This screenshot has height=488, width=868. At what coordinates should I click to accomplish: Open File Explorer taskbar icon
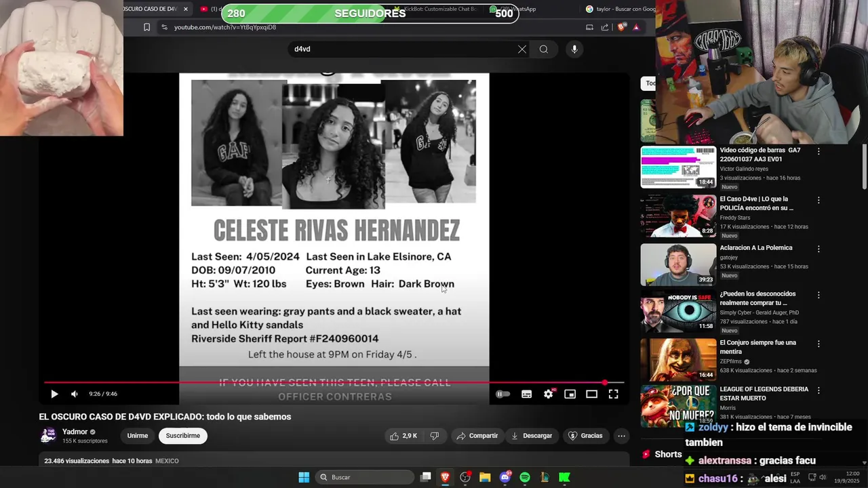[x=485, y=477]
